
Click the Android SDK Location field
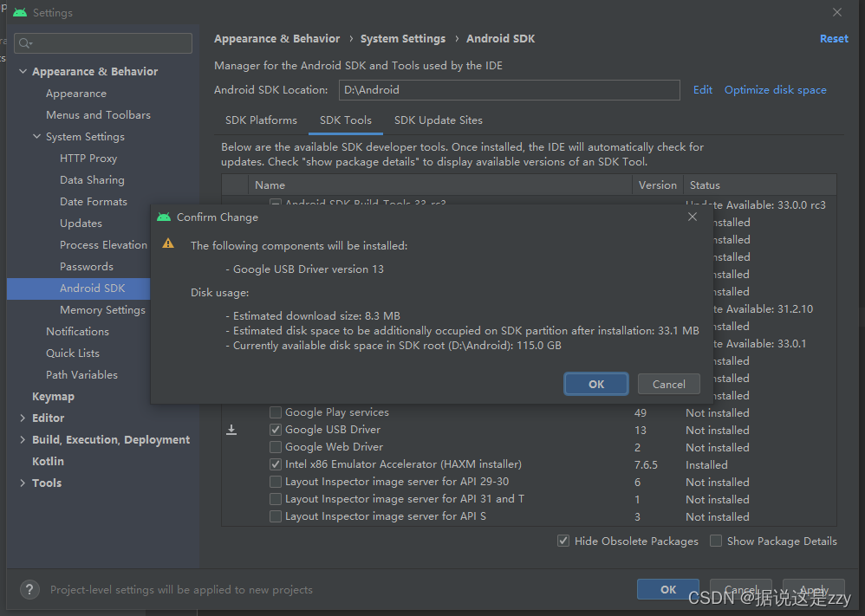coord(509,90)
